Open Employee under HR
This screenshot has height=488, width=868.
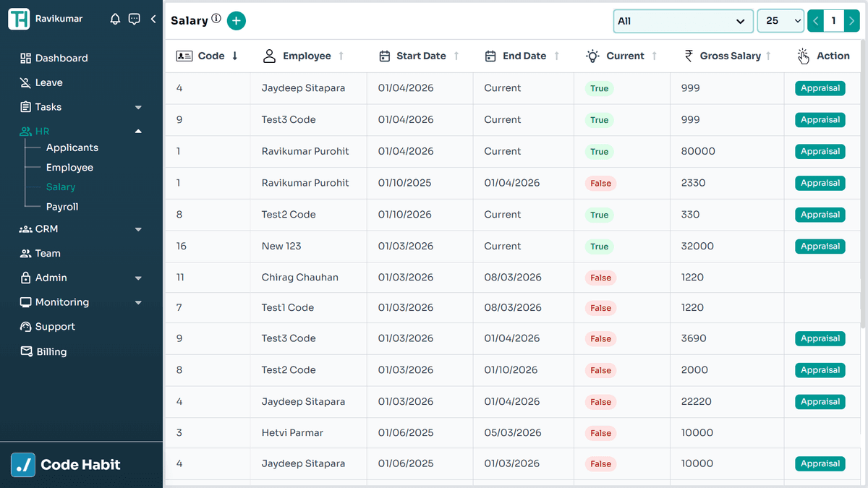click(69, 168)
